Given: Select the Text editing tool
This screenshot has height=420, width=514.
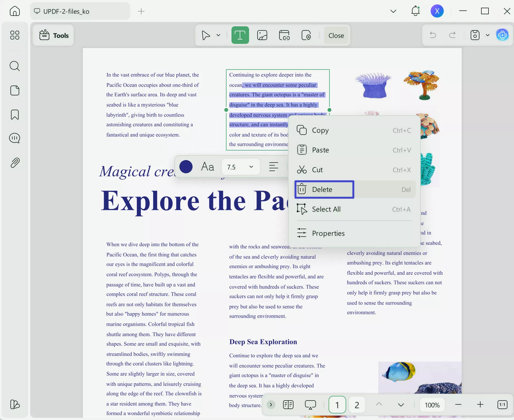Looking at the screenshot, I should 240,35.
